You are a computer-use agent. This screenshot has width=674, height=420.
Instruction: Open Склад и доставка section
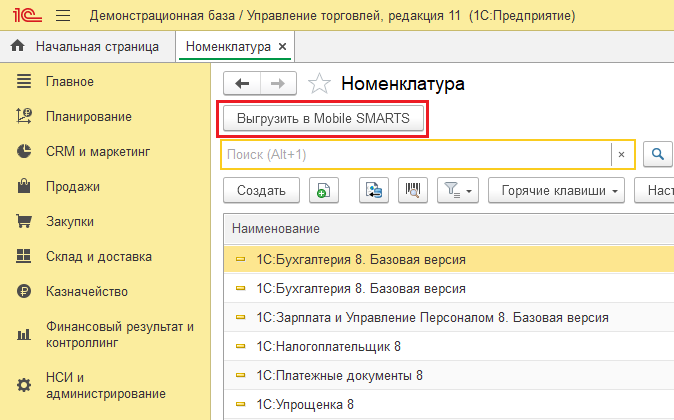click(99, 257)
